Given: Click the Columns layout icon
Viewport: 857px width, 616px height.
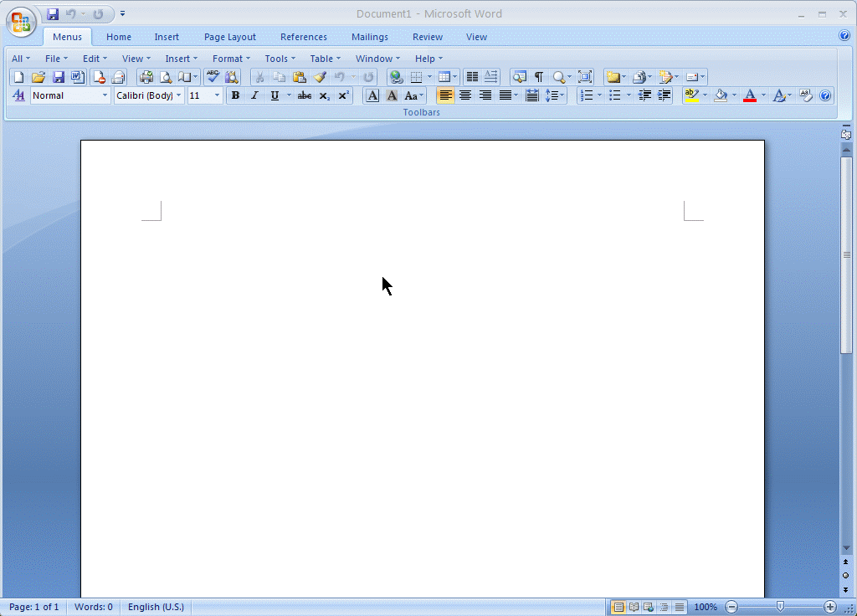Looking at the screenshot, I should click(472, 77).
